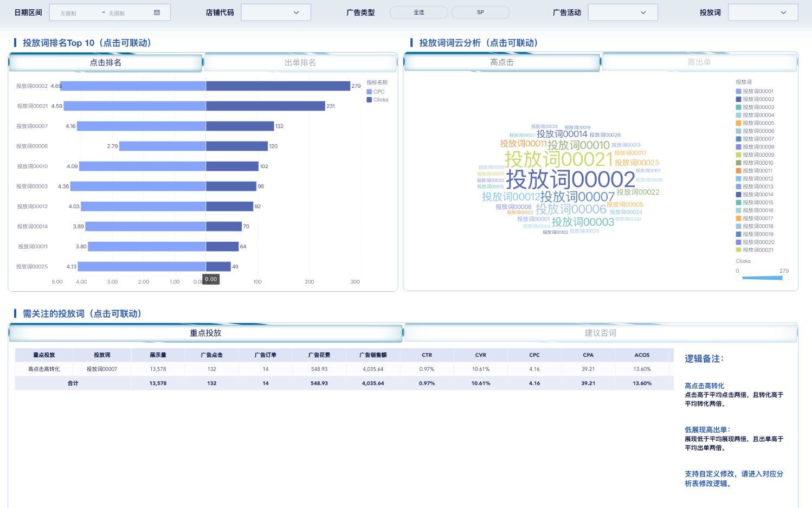The image size is (812, 508).
Task: Switch to the 建议否词 tab
Action: (600, 333)
